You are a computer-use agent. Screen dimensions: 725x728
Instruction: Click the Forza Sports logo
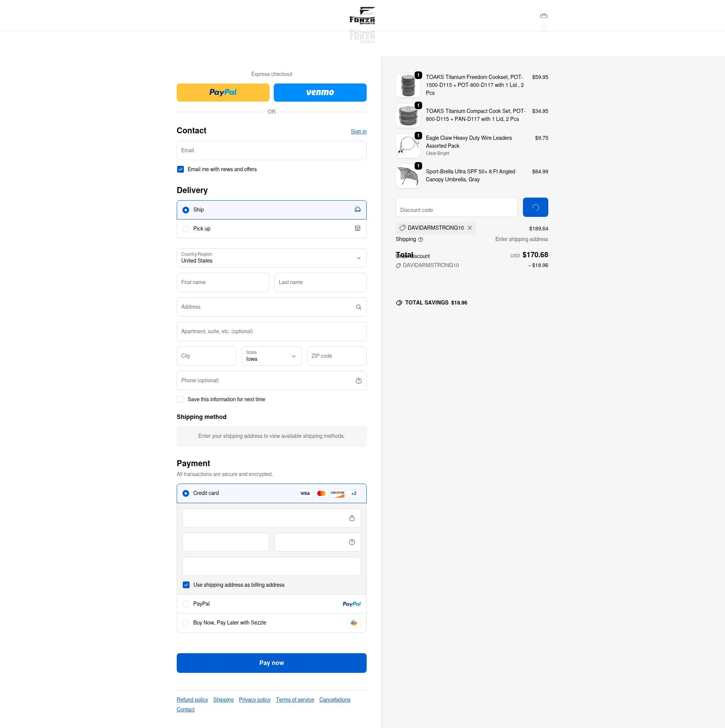coord(362,15)
